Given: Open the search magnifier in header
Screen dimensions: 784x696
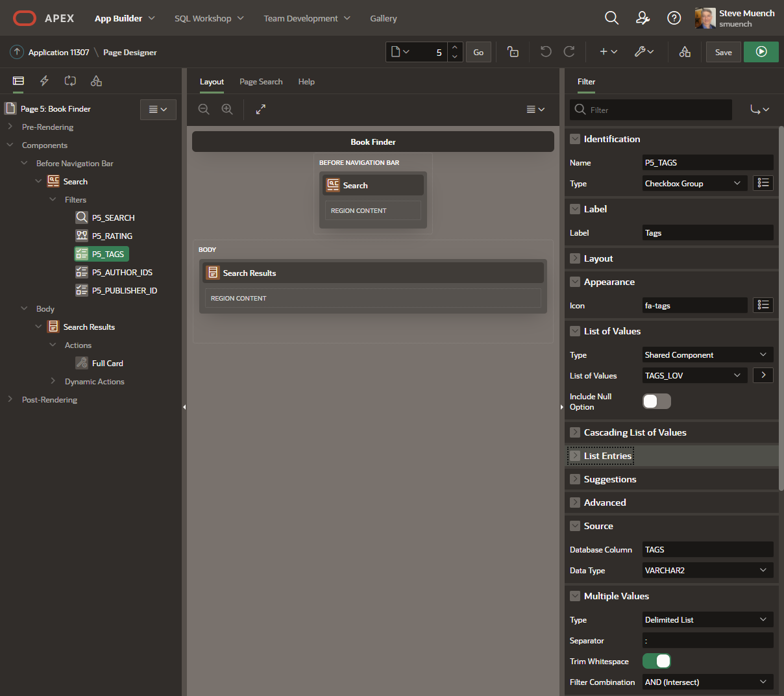Looking at the screenshot, I should point(611,18).
